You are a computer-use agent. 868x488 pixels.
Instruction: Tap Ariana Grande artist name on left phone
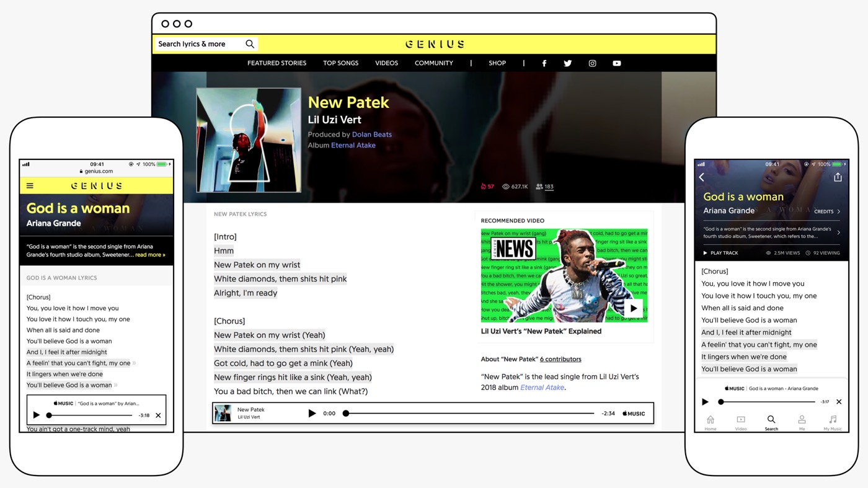click(54, 223)
